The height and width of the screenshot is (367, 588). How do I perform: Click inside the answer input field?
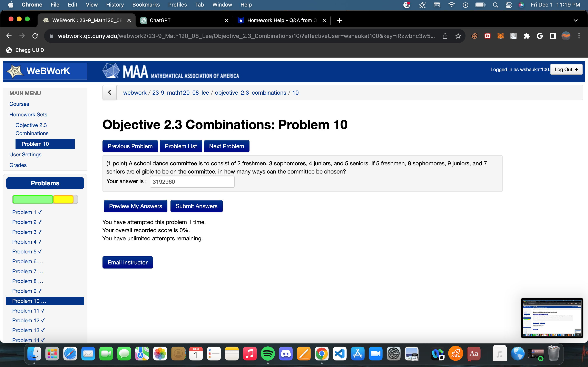(192, 181)
